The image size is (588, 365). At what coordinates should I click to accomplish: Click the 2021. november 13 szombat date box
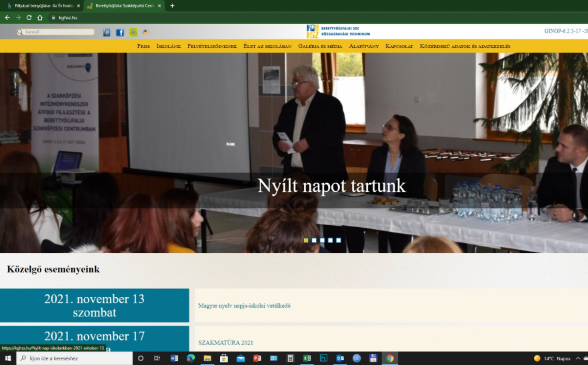click(x=95, y=306)
